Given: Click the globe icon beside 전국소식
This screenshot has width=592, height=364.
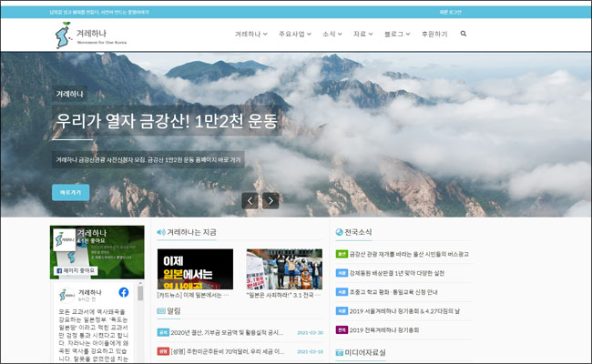Looking at the screenshot, I should pyautogui.click(x=340, y=232).
